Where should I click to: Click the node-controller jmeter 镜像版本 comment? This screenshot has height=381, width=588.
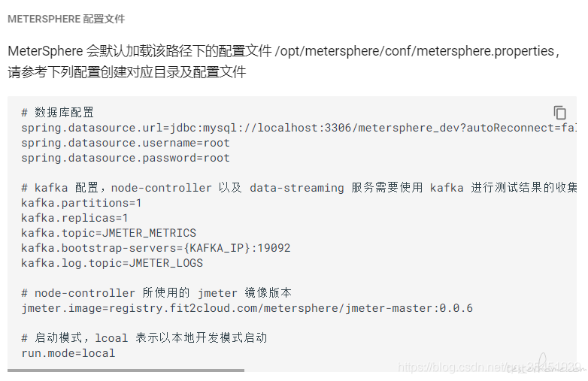pos(156,292)
